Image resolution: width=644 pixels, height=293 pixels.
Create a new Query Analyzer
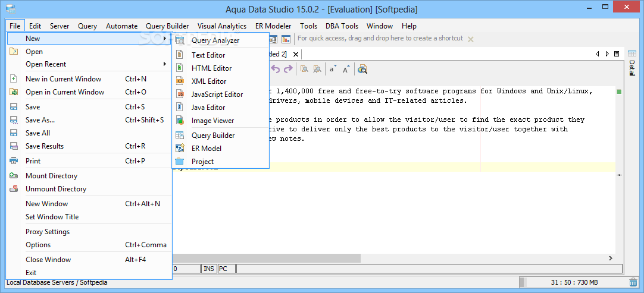pyautogui.click(x=221, y=40)
